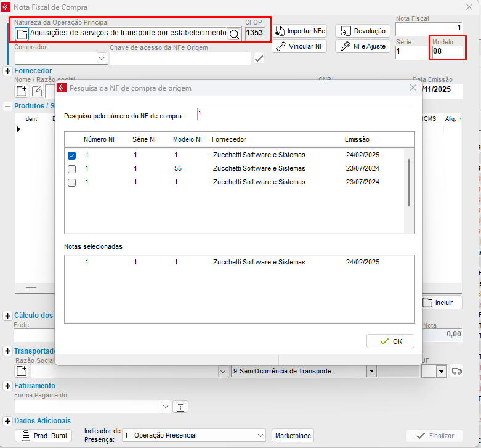Viewport: 481px width, 448px height.
Task: Check the note with Modelo NF 55
Action: tap(72, 169)
